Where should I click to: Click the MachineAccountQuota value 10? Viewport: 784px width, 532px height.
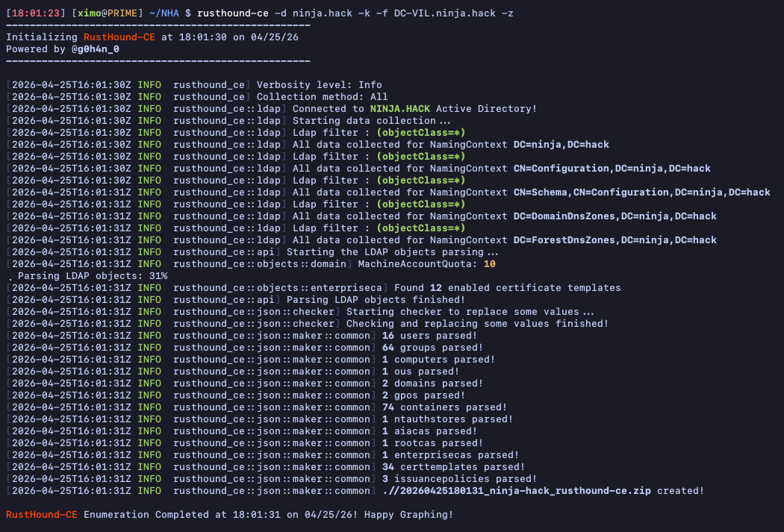[x=489, y=263]
